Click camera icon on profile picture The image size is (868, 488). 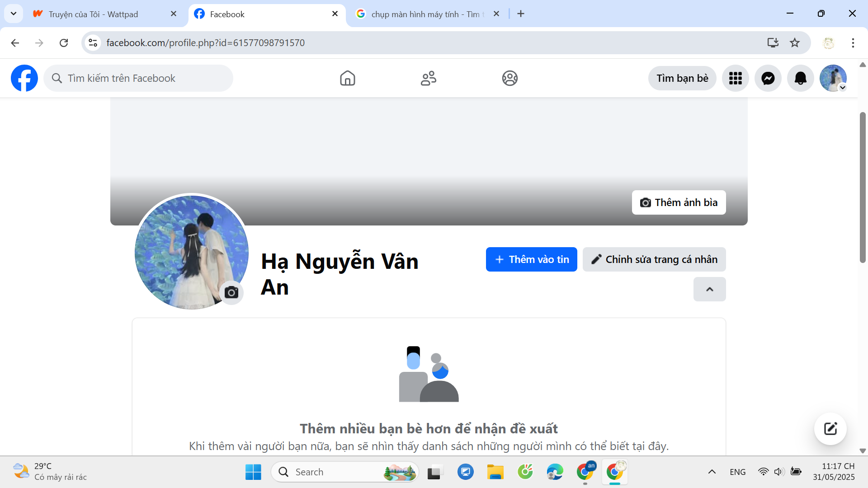[231, 293]
